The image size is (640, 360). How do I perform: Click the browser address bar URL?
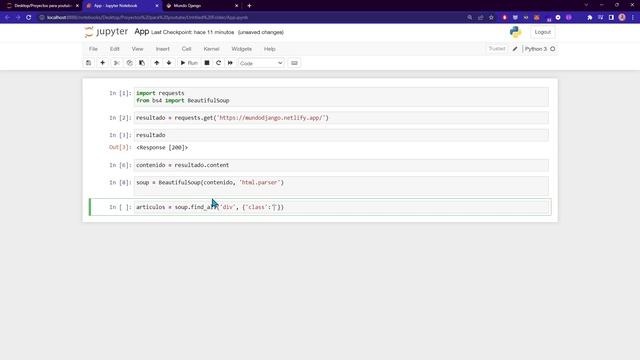click(x=147, y=18)
